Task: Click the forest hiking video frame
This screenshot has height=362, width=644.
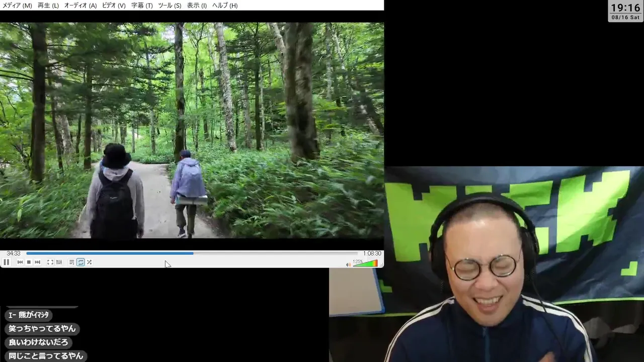Action: pos(192,130)
